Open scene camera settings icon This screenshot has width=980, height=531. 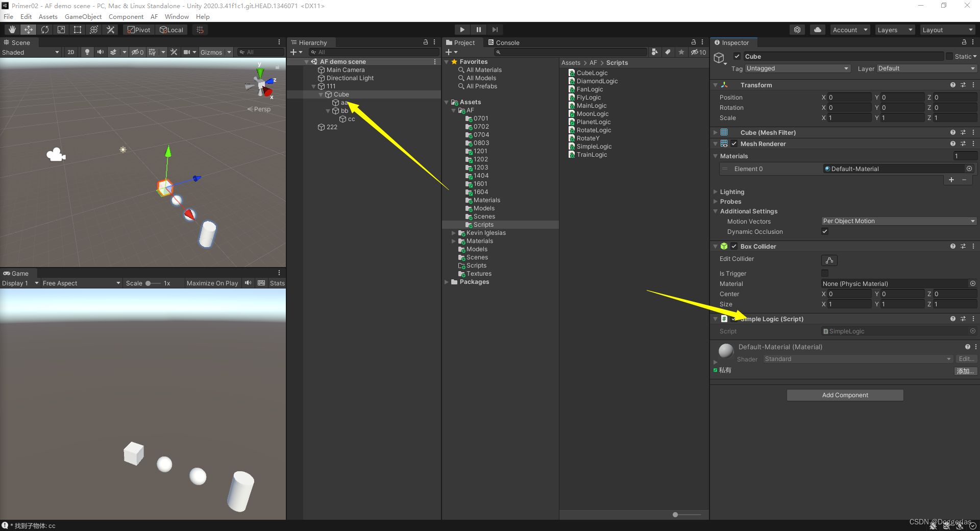pos(187,52)
